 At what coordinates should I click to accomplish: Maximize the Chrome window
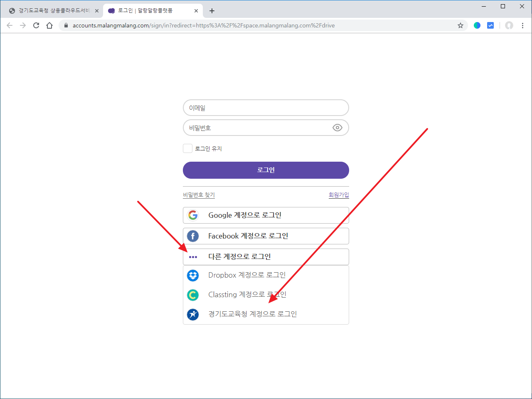coord(503,6)
